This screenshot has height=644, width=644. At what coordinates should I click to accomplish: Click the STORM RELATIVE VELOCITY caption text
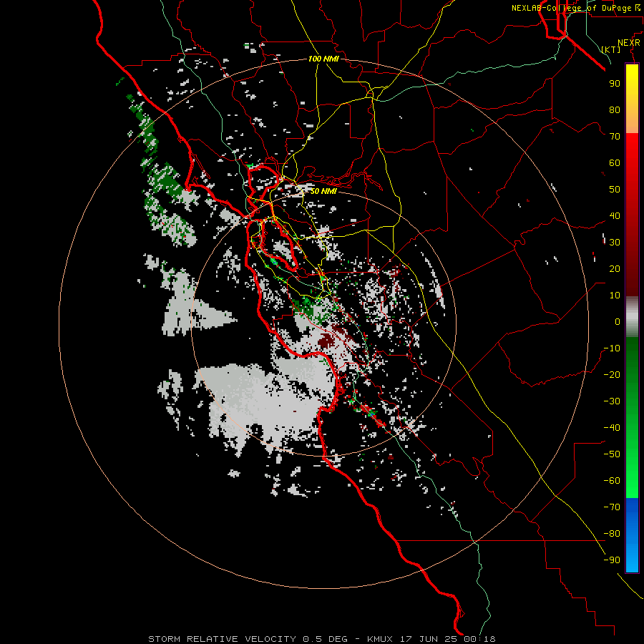tap(223, 639)
